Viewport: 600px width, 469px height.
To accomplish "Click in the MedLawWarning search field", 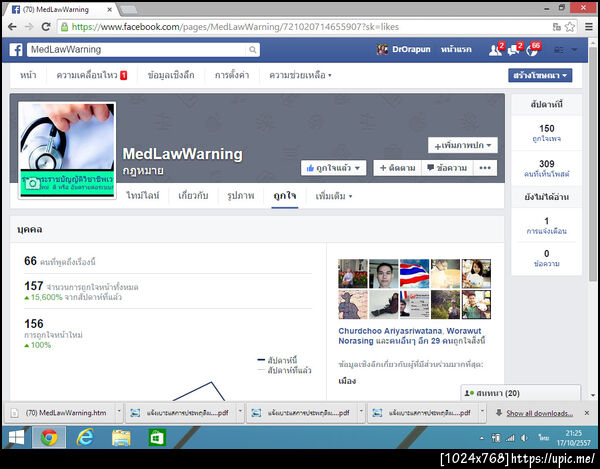I will 137,50.
